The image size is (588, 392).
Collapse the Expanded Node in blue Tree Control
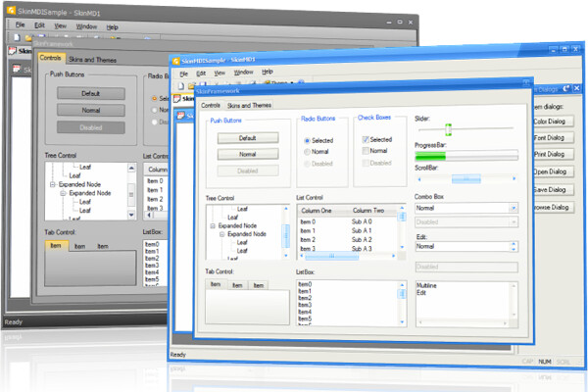214,226
